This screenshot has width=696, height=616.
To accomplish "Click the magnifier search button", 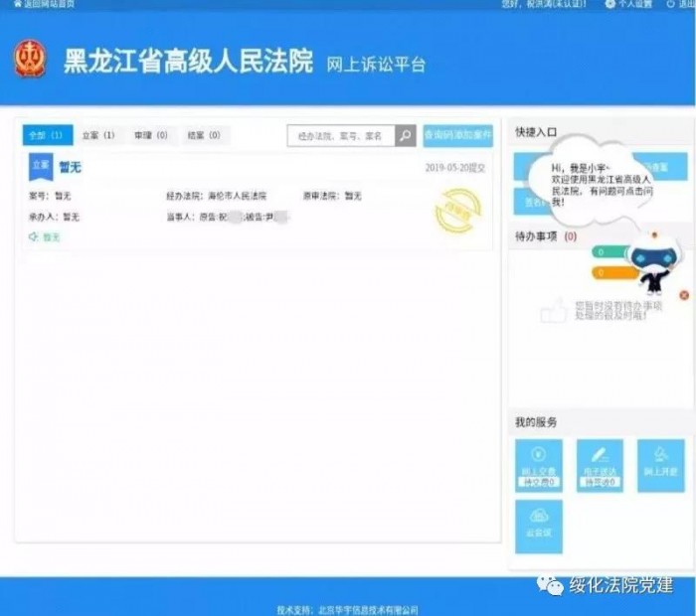I will [406, 136].
